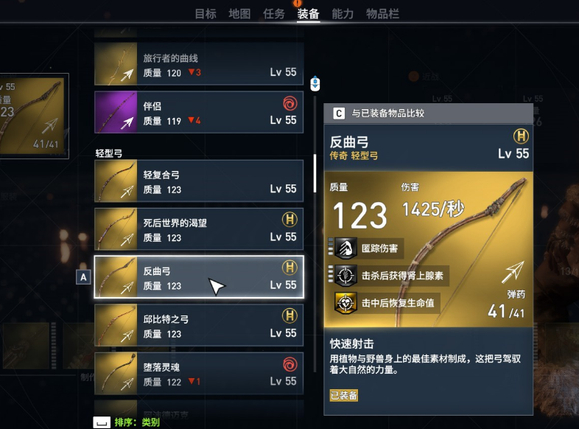The image size is (579, 429).
Task: Click the Ubisoft swirl icon on 伴侣
Action: [x=290, y=104]
